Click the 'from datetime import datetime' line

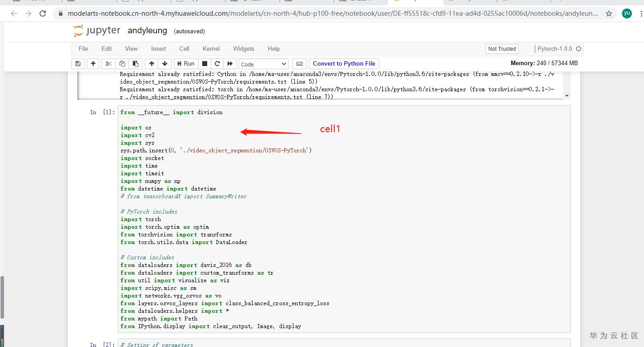168,189
